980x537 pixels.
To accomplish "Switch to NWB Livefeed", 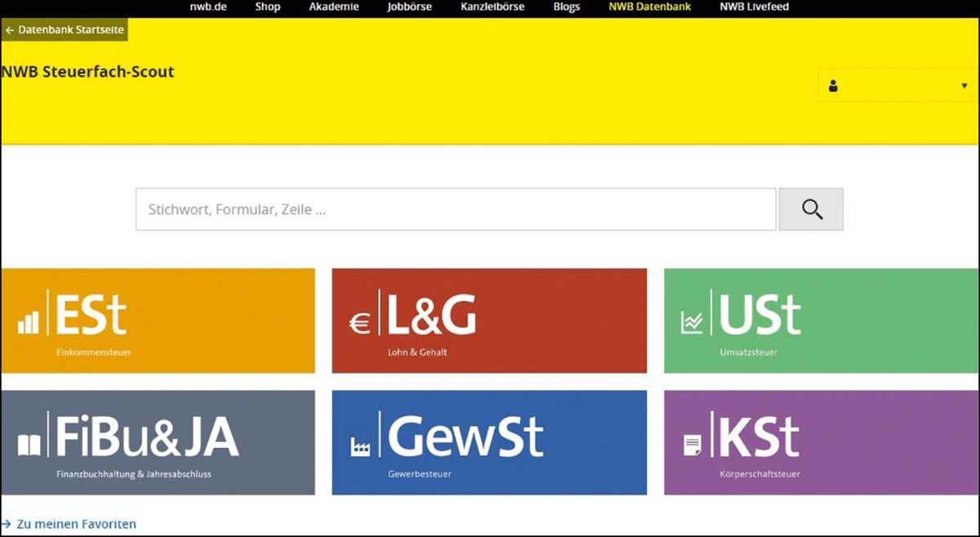I will [x=754, y=7].
